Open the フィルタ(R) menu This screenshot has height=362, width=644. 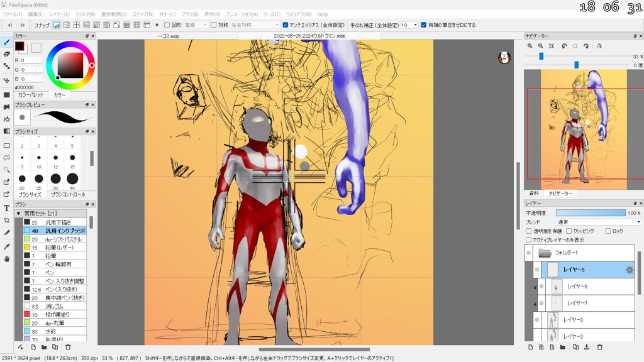point(85,14)
